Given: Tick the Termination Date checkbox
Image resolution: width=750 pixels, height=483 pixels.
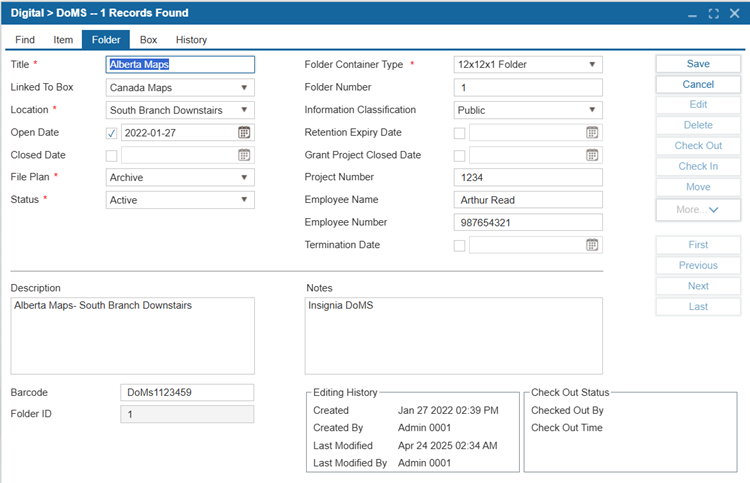Looking at the screenshot, I should 459,245.
